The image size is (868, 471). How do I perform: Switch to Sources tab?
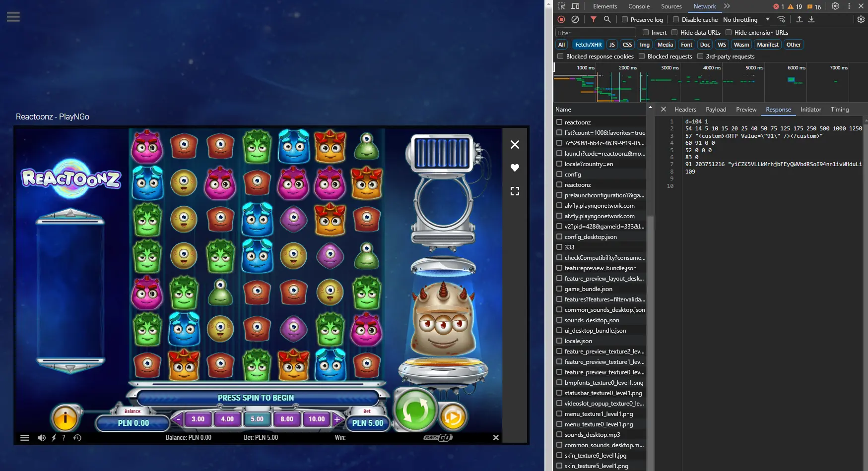(671, 6)
